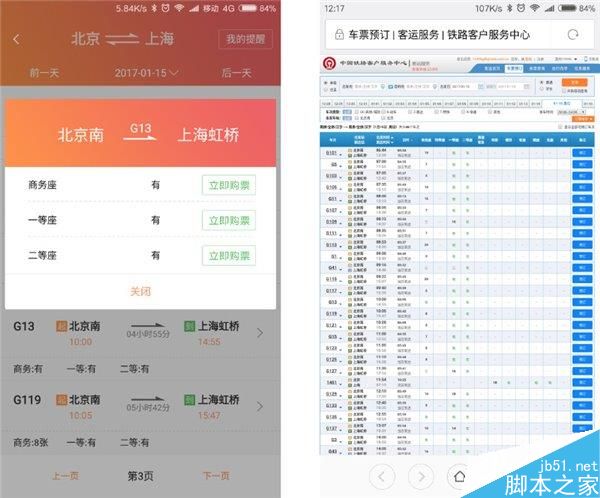Reload the 12306 page with refresh icon
Image resolution: width=600 pixels, height=498 pixels.
[x=573, y=34]
